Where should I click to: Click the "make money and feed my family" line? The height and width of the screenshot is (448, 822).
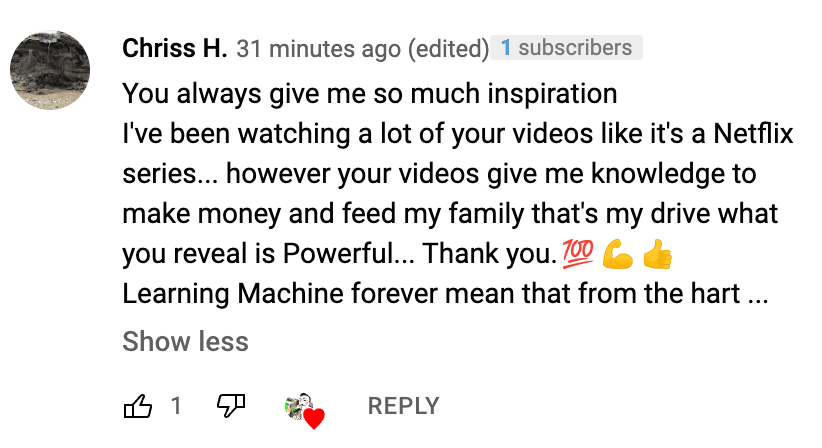coord(450,215)
